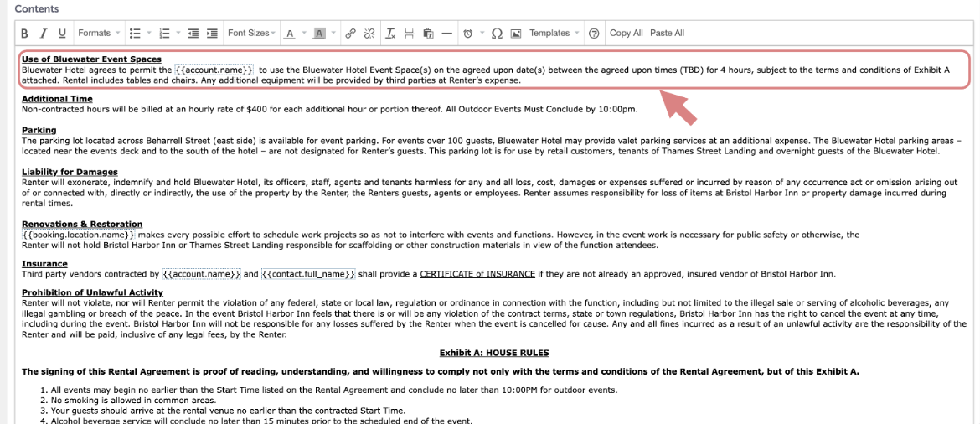Screen dimensions: 980x424
Task: Expand date/time format options arrow
Action: (x=482, y=34)
